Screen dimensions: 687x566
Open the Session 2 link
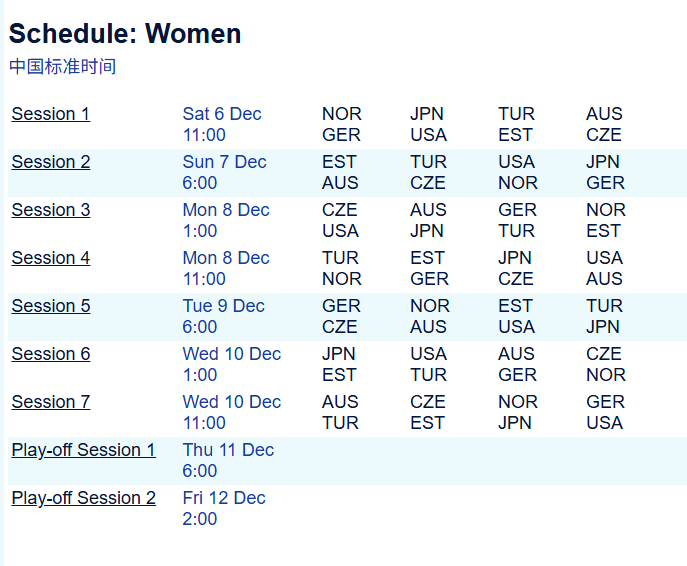tap(51, 162)
